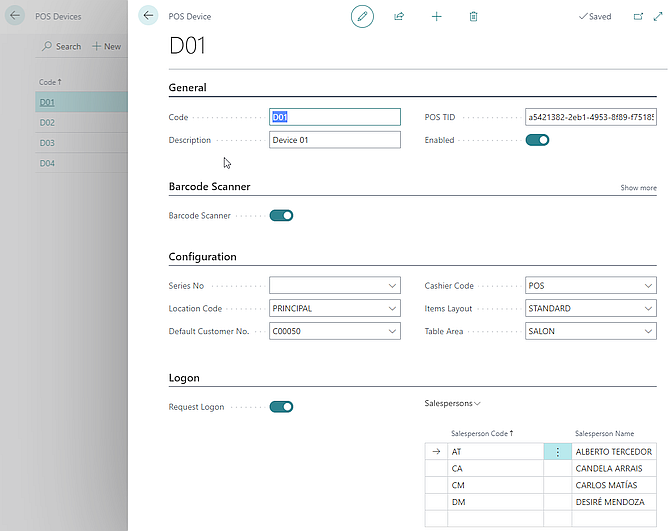The width and height of the screenshot is (669, 531).
Task: Click the back arrow beside POS Devices
Action: (15, 16)
